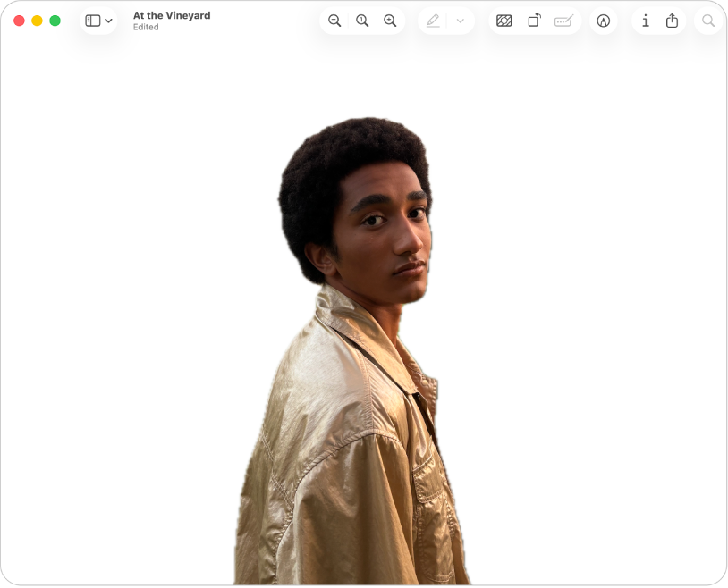
Task: Select the redact tool icon
Action: coord(563,20)
